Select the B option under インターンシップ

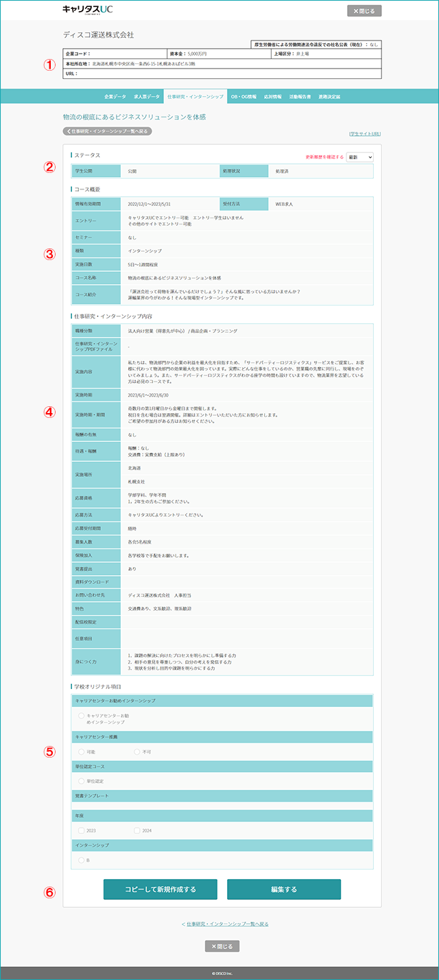pos(82,860)
